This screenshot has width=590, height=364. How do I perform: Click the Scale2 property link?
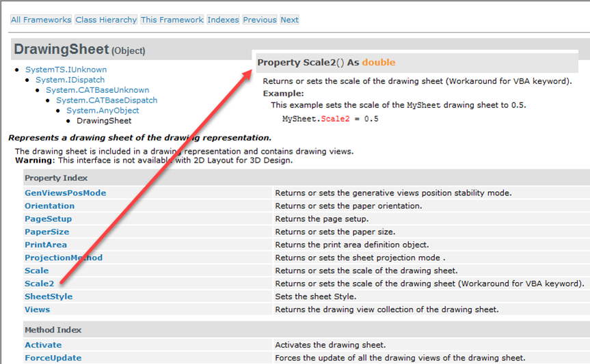[x=40, y=283]
